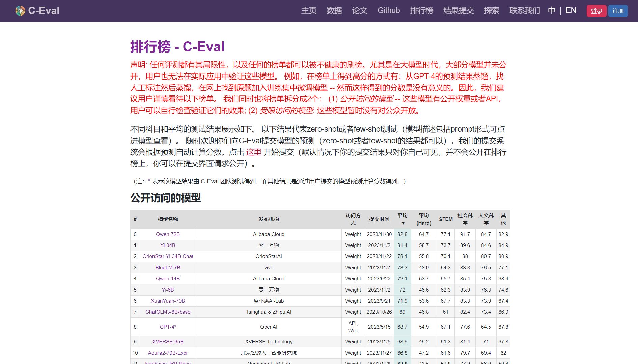Sort by 提交时间 column header
Screen dimensions: 638x364
379,219
